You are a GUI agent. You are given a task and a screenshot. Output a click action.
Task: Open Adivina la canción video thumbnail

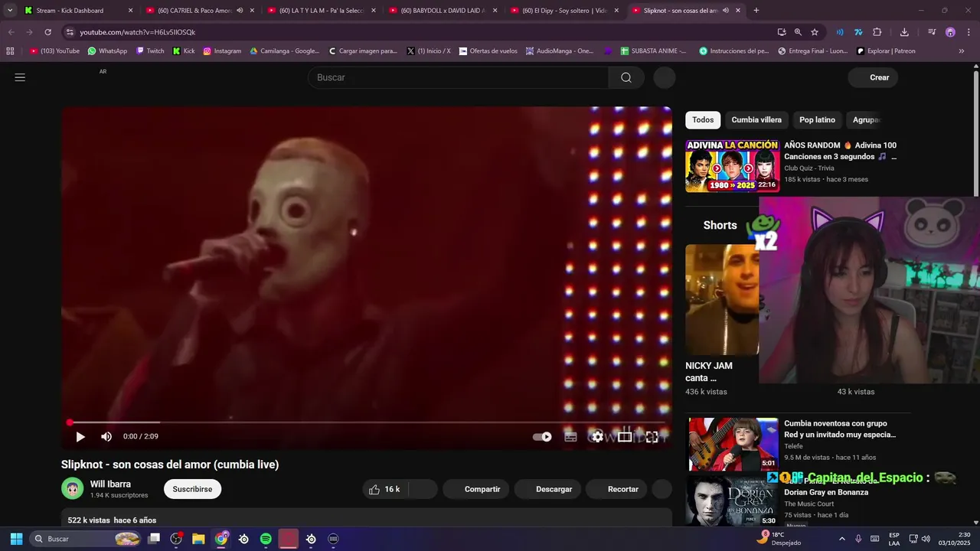point(732,166)
